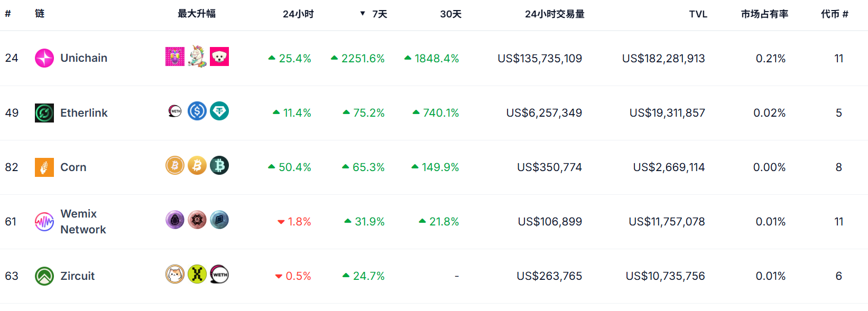Click the 30天 column header
Viewport: 868px width, 311px height.
tap(450, 14)
